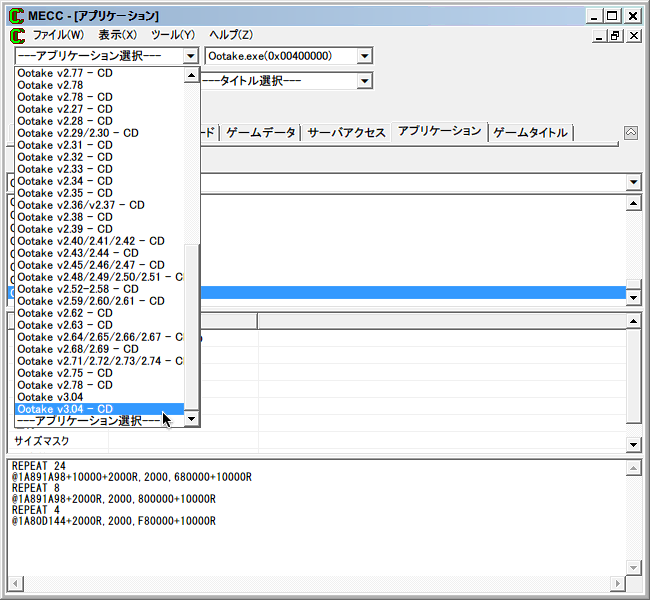Click the dropdown list scroll-up arrow
This screenshot has width=650, height=600.
191,75
